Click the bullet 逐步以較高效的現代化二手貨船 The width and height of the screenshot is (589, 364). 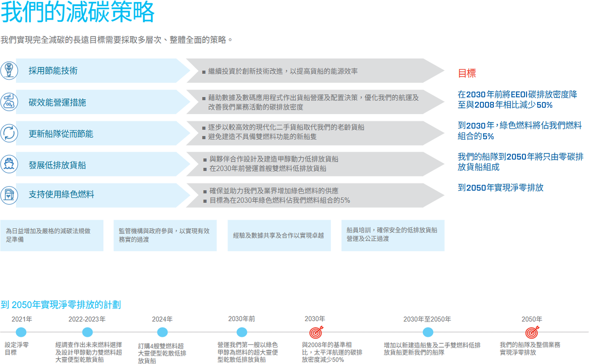(x=283, y=127)
